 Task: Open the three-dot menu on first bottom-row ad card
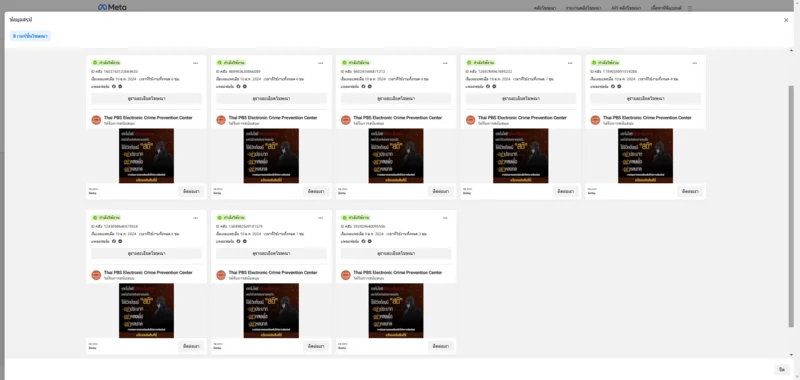point(195,218)
